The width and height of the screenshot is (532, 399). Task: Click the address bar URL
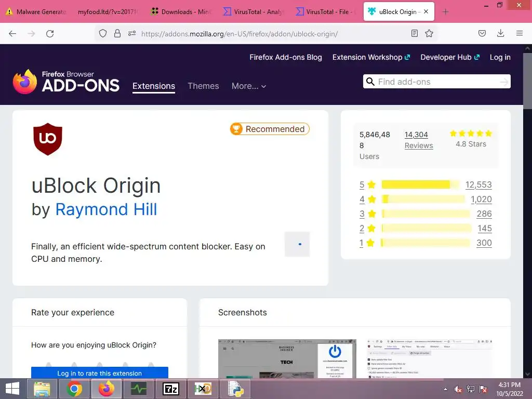(239, 34)
